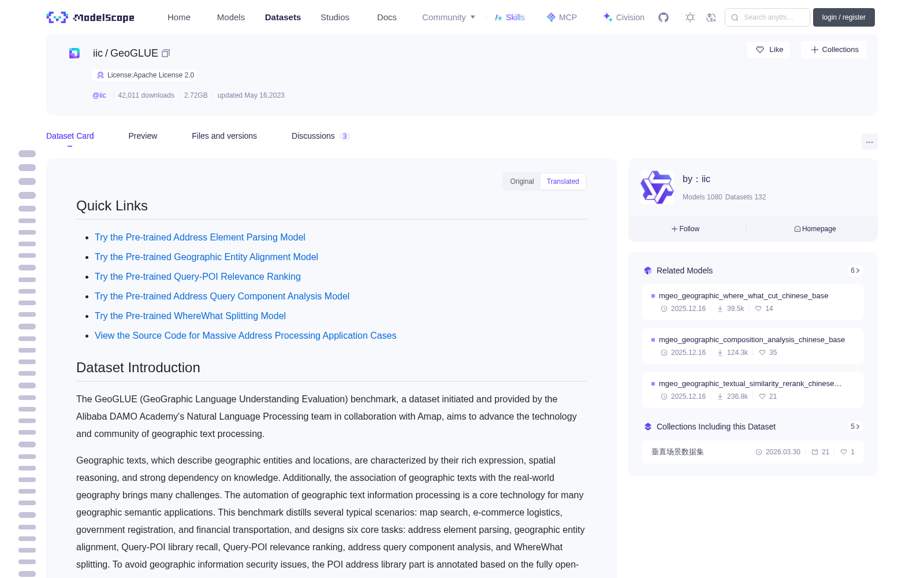Click the iic organization logo
The height and width of the screenshot is (578, 924).
tap(657, 187)
